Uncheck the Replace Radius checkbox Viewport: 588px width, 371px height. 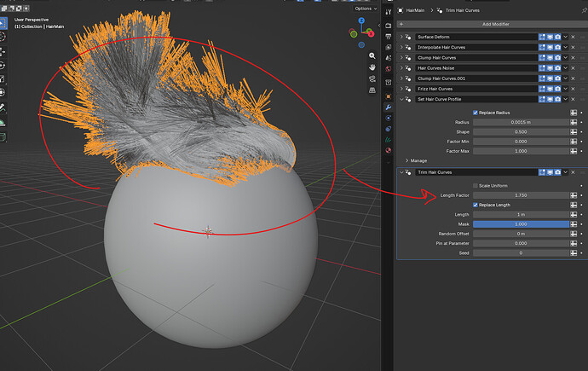(476, 113)
